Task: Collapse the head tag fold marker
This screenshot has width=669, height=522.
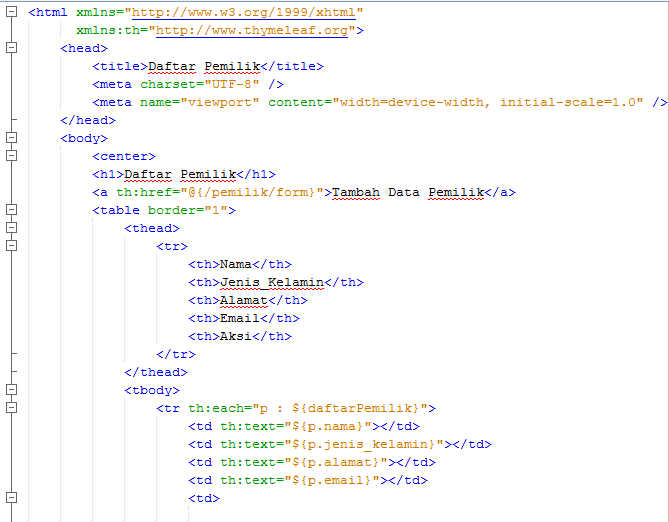Action: [12, 47]
